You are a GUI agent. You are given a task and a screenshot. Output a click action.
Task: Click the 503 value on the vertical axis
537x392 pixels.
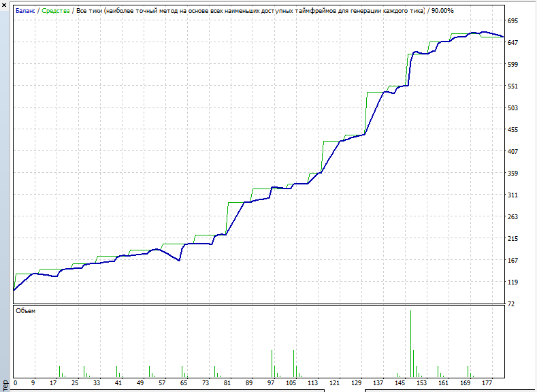[512, 108]
